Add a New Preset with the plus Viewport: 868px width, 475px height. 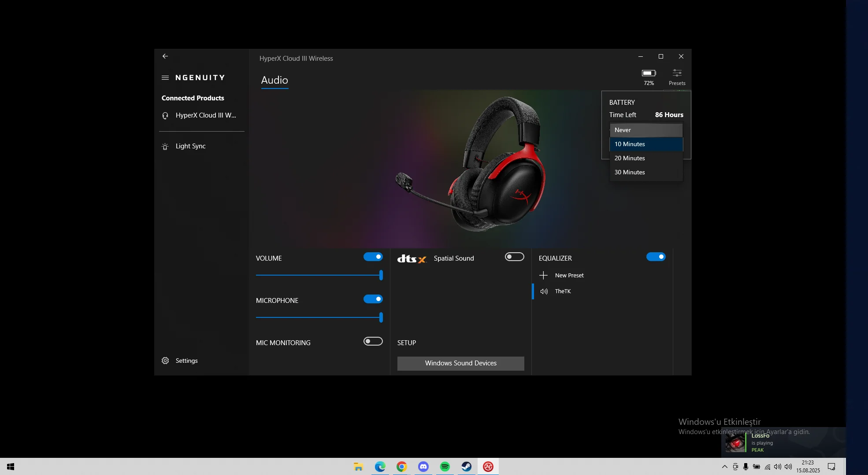pyautogui.click(x=544, y=276)
